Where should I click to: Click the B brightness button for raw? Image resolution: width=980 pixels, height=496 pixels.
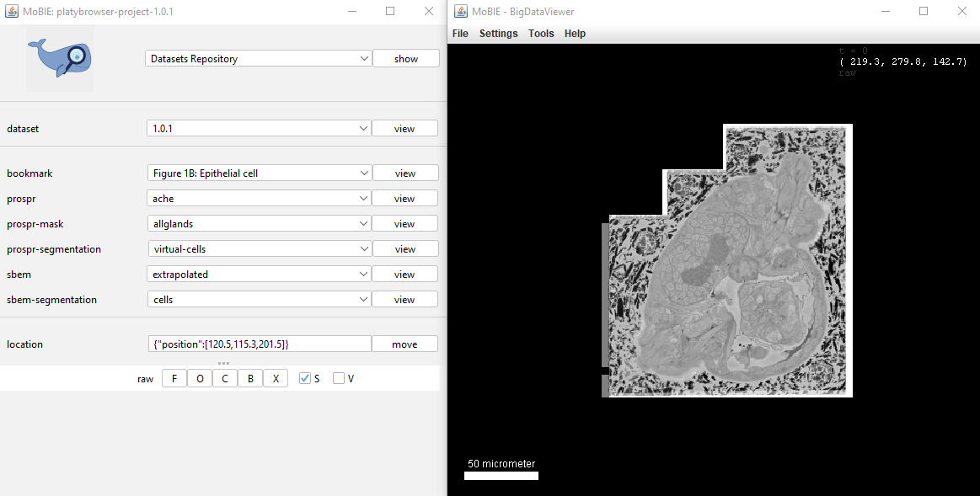pyautogui.click(x=250, y=379)
